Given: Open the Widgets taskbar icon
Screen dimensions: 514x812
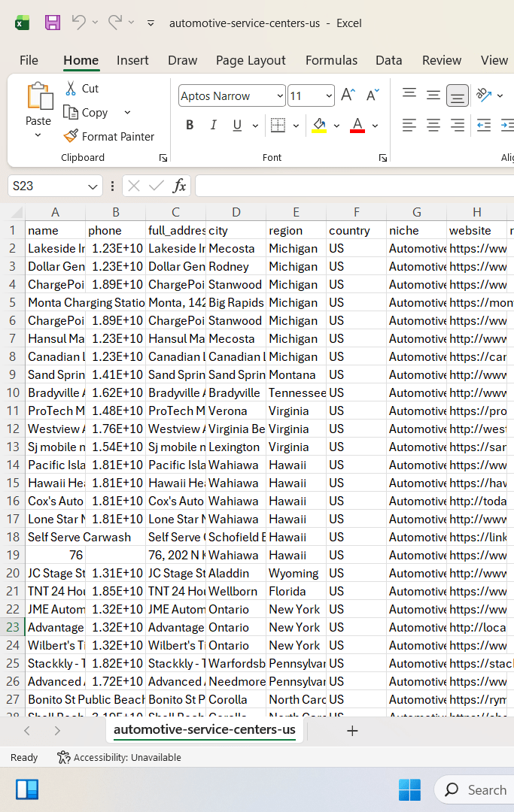Looking at the screenshot, I should [27, 790].
